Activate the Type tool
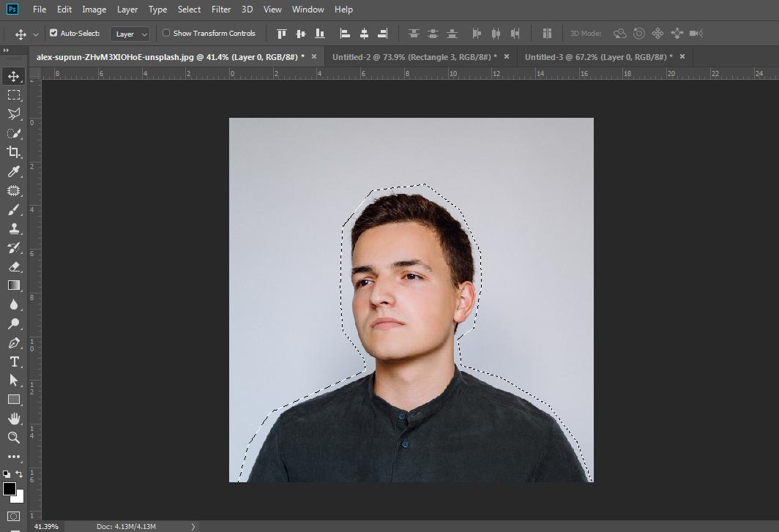The height and width of the screenshot is (532, 779). pyautogui.click(x=15, y=361)
